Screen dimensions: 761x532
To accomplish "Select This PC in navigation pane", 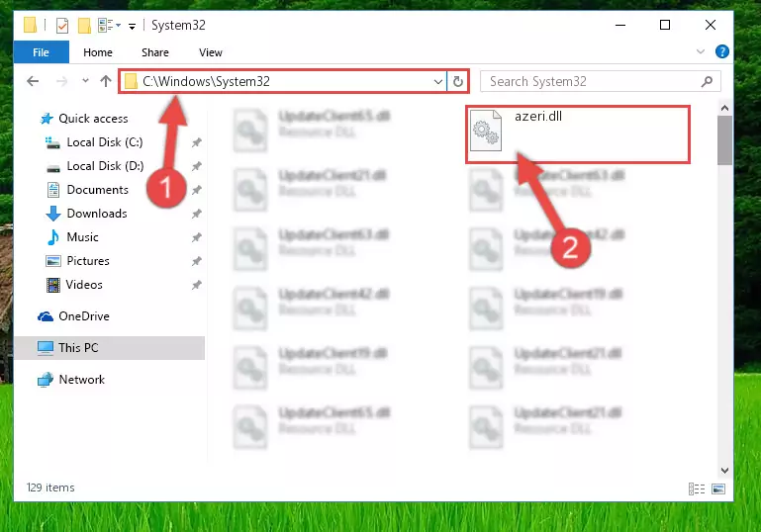I will click(78, 348).
